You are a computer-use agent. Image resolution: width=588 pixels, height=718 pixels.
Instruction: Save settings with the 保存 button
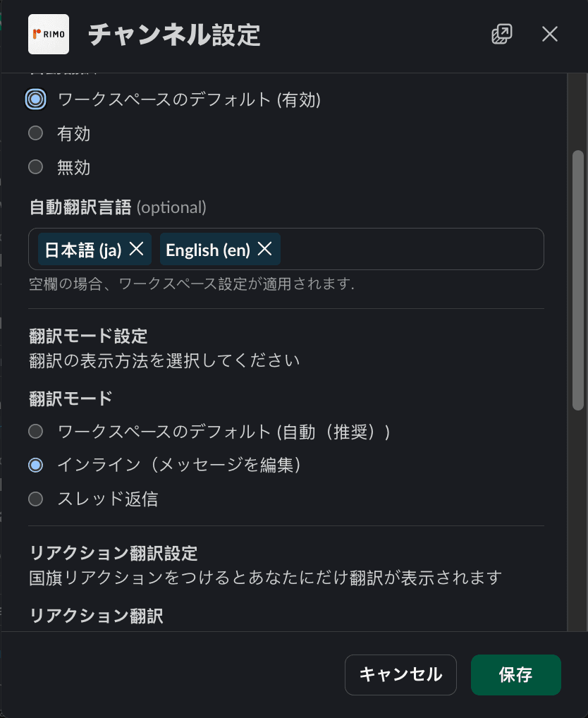click(515, 674)
